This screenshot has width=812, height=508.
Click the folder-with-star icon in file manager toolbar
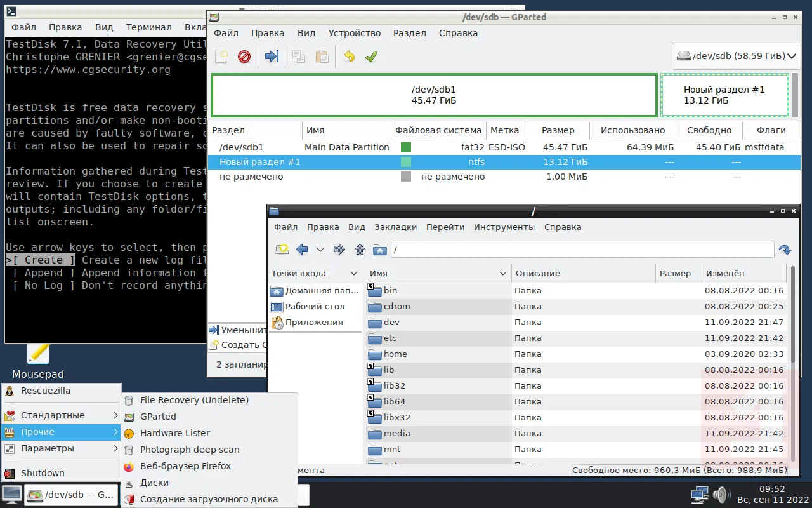pos(282,250)
